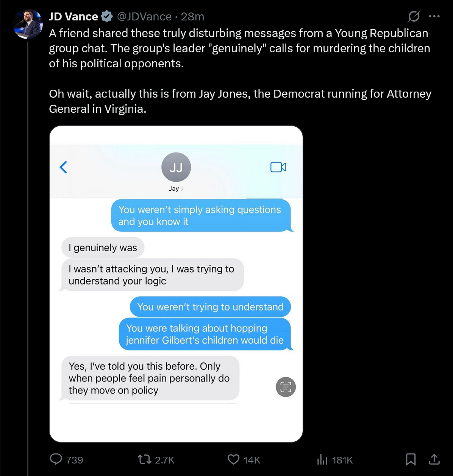Image resolution: width=453 pixels, height=476 pixels.
Task: Open the share upload icon
Action: pyautogui.click(x=434, y=459)
